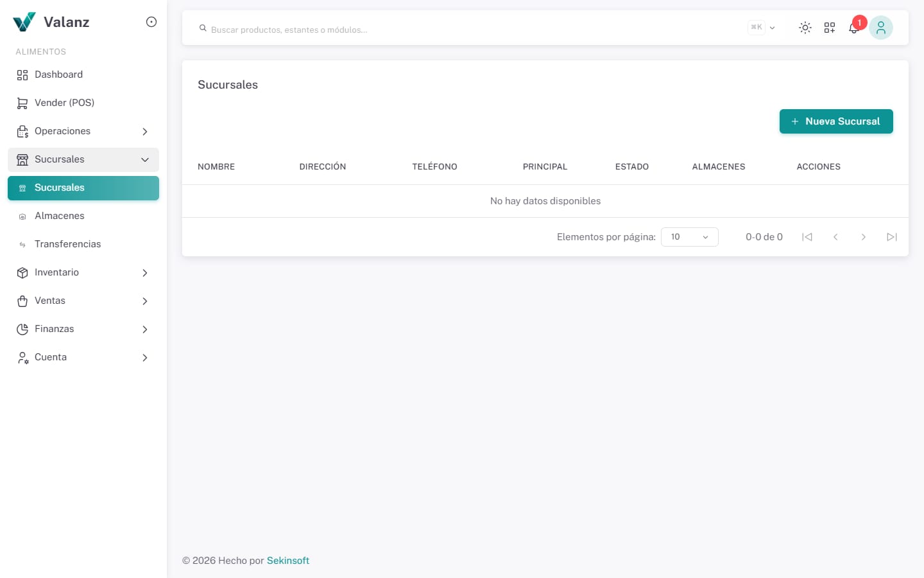Image resolution: width=924 pixels, height=578 pixels.
Task: Click the Dashboard grid icon
Action: pyautogui.click(x=22, y=75)
